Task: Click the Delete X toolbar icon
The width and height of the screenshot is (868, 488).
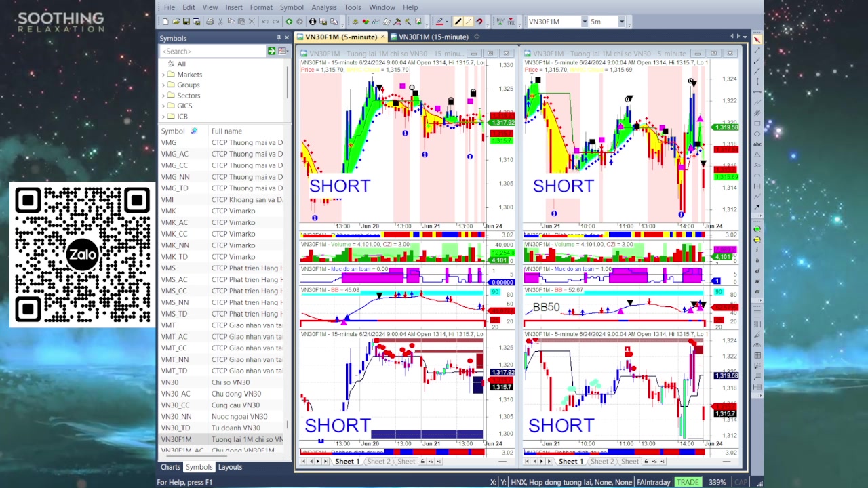Action: coord(252,22)
